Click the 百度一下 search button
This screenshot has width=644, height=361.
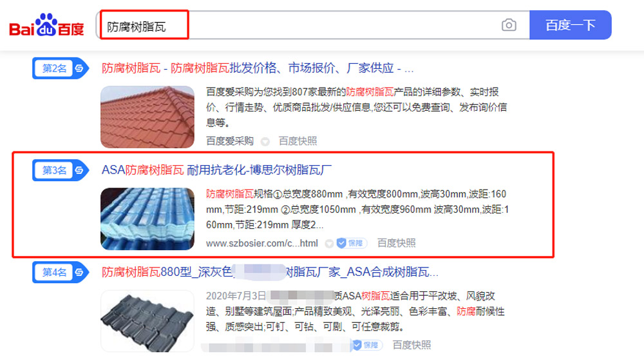click(570, 25)
